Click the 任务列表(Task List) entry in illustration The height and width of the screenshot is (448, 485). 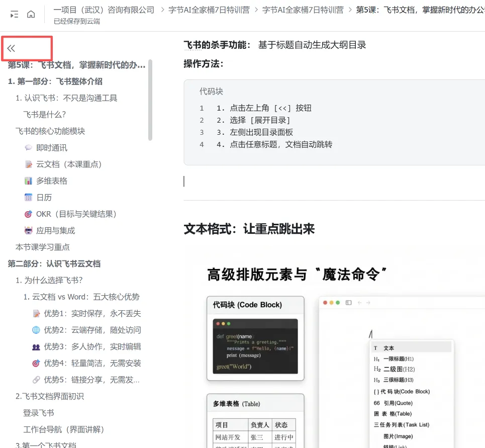click(402, 425)
